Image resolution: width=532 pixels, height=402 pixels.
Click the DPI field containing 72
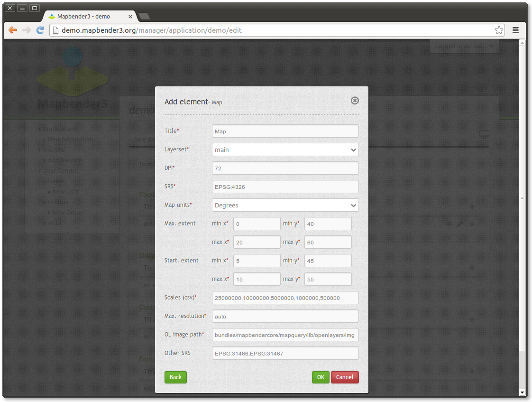(x=285, y=168)
